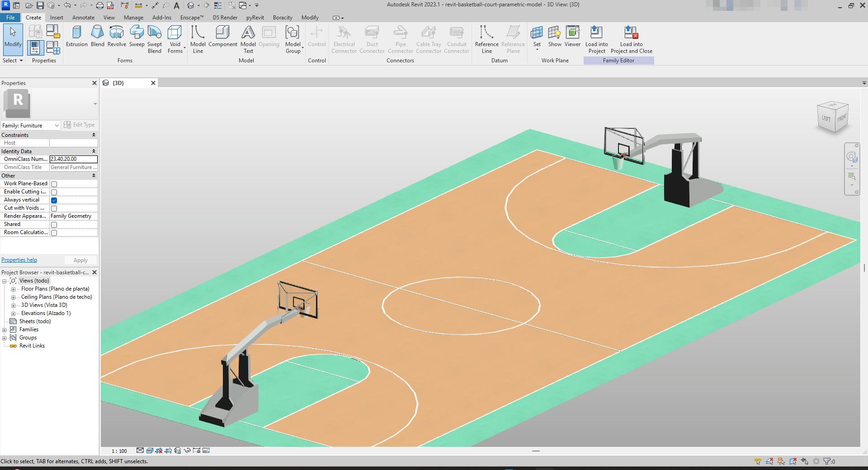Open the Family: Furniture filter dropdown
This screenshot has width=868, height=470.
[x=31, y=125]
